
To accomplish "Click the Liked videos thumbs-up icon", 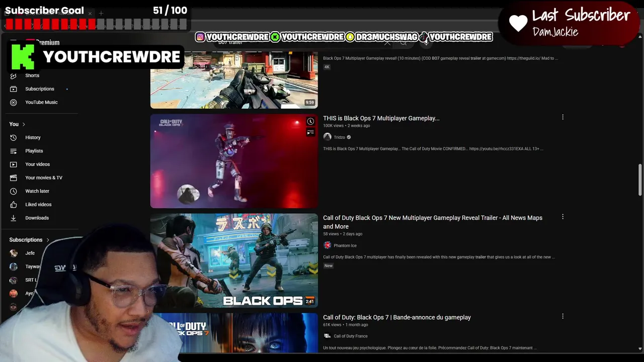I will coord(14,205).
